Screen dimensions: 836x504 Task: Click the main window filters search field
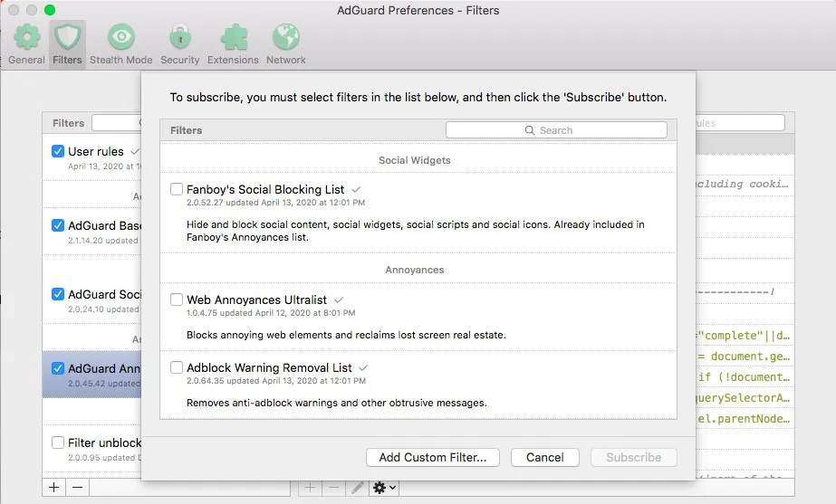[x=117, y=122]
